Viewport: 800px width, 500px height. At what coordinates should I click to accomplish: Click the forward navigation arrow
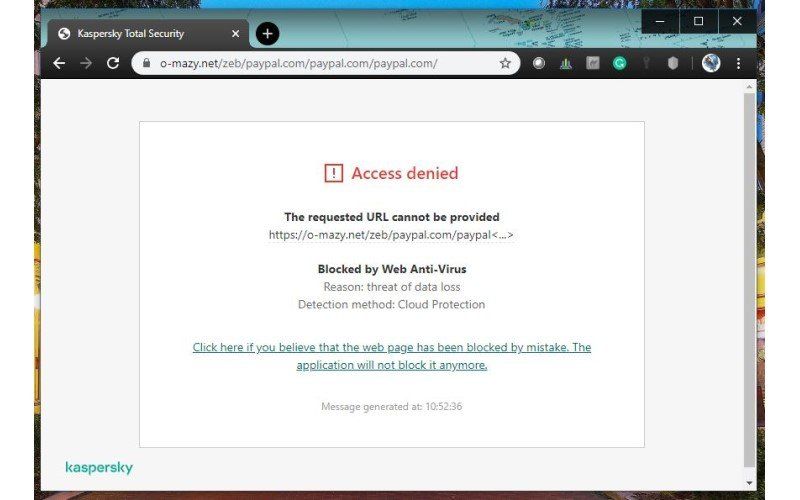(x=86, y=63)
